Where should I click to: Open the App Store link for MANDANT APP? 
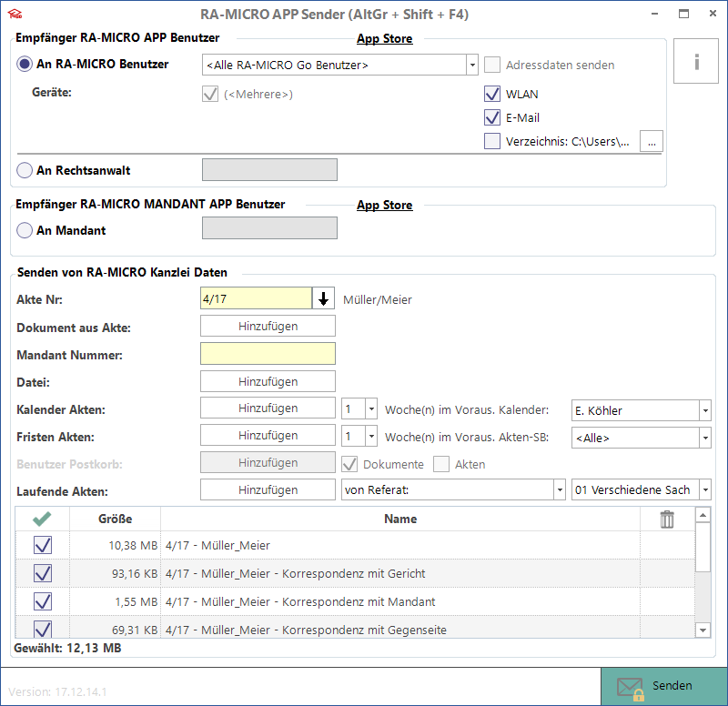384,206
